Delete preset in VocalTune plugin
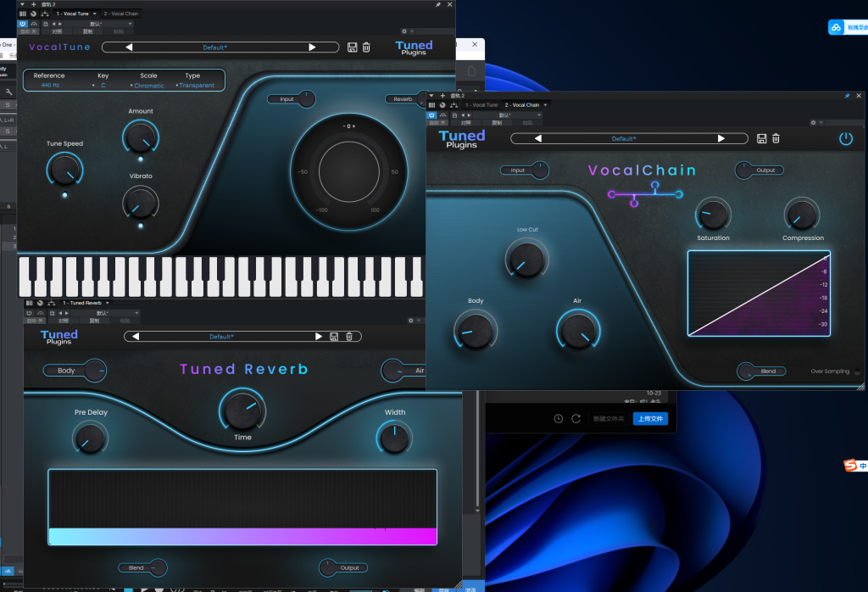The width and height of the screenshot is (868, 592). [366, 47]
